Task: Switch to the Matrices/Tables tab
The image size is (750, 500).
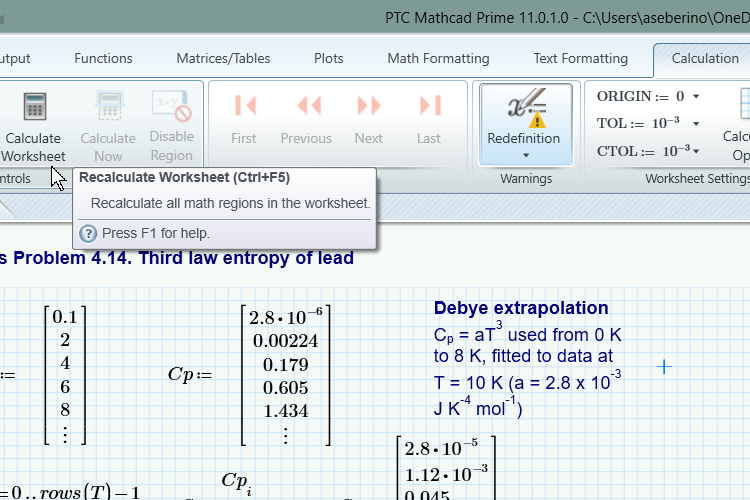Action: (223, 58)
